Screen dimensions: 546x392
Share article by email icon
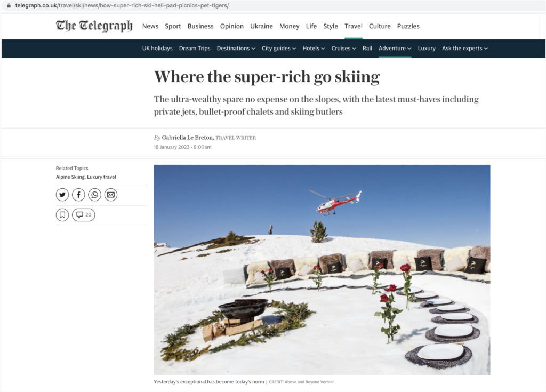tap(111, 195)
